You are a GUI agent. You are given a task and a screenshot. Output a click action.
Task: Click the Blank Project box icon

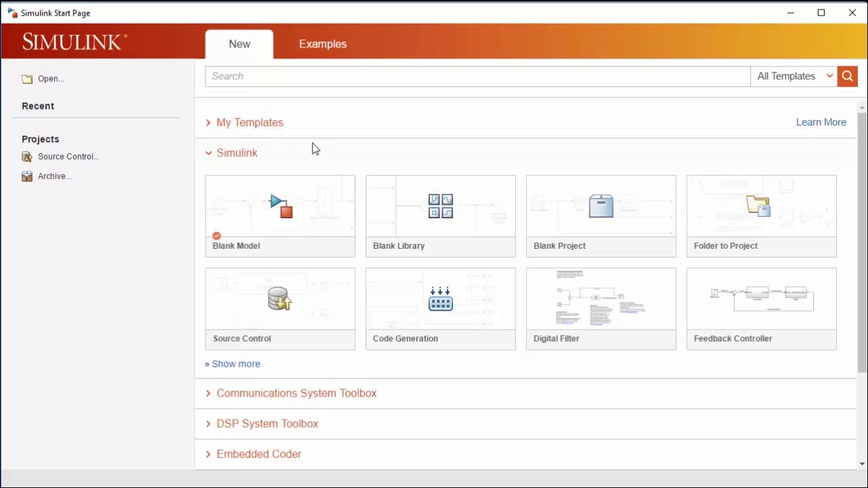click(x=601, y=206)
